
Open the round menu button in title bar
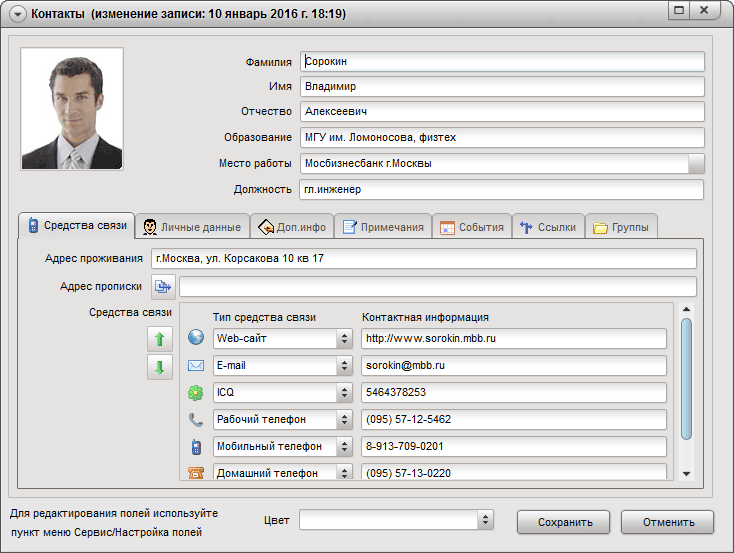[16, 14]
